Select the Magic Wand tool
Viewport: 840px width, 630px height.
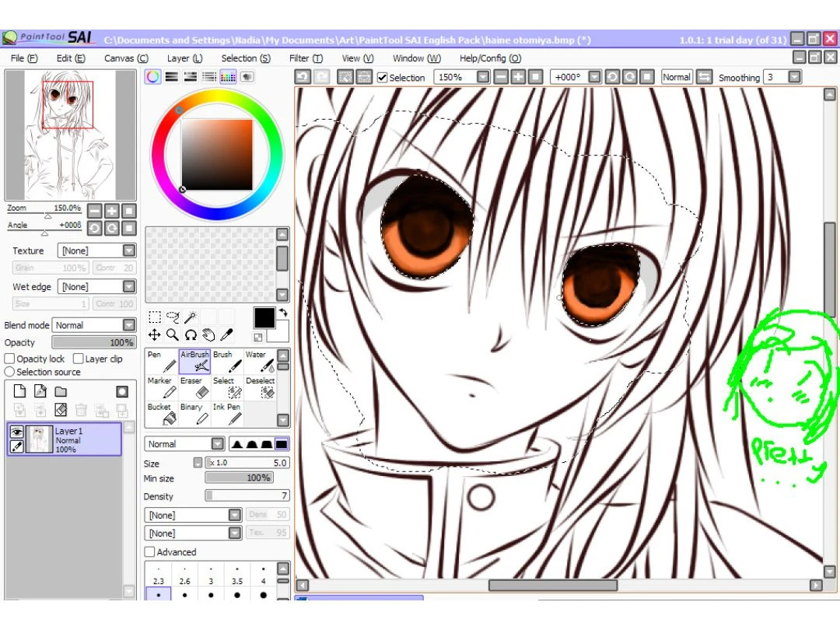191,317
